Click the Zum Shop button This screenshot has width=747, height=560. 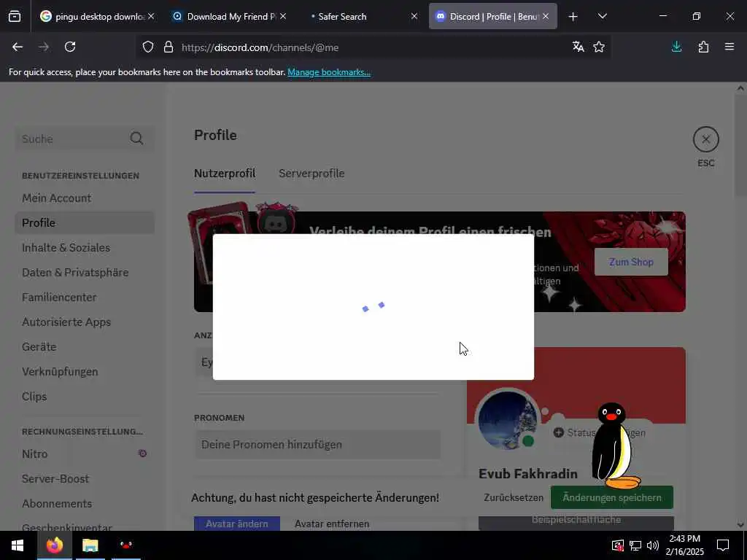(x=631, y=262)
